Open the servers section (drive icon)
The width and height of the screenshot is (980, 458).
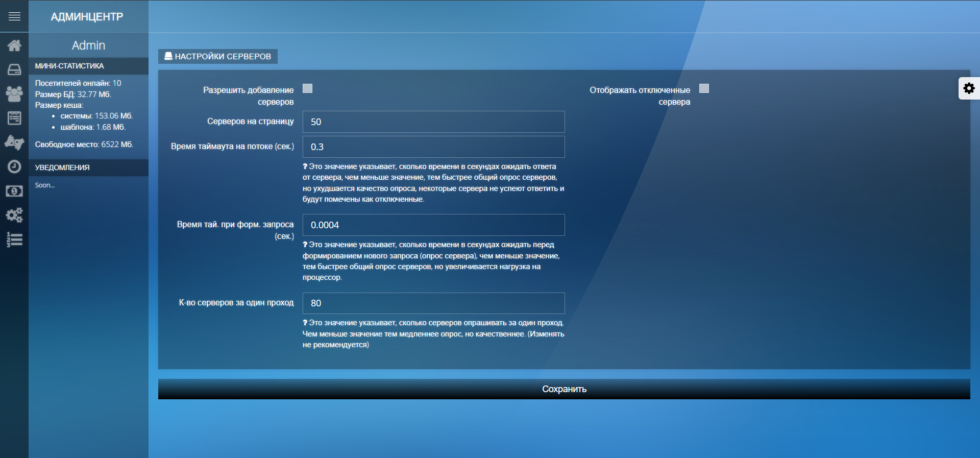14,69
